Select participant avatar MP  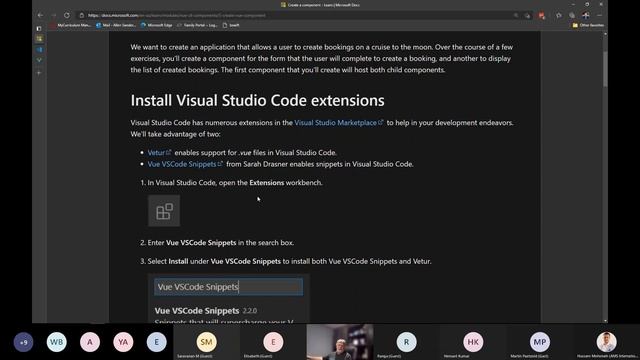pyautogui.click(x=540, y=342)
